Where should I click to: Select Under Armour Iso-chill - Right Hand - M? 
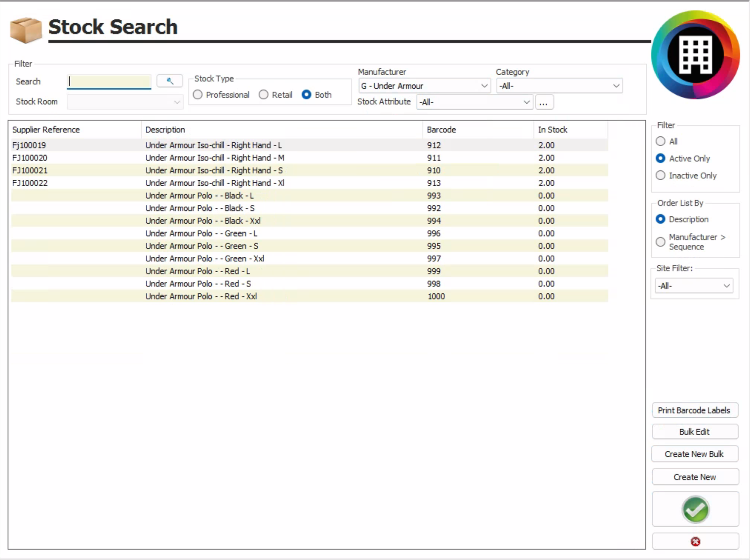[x=215, y=158]
